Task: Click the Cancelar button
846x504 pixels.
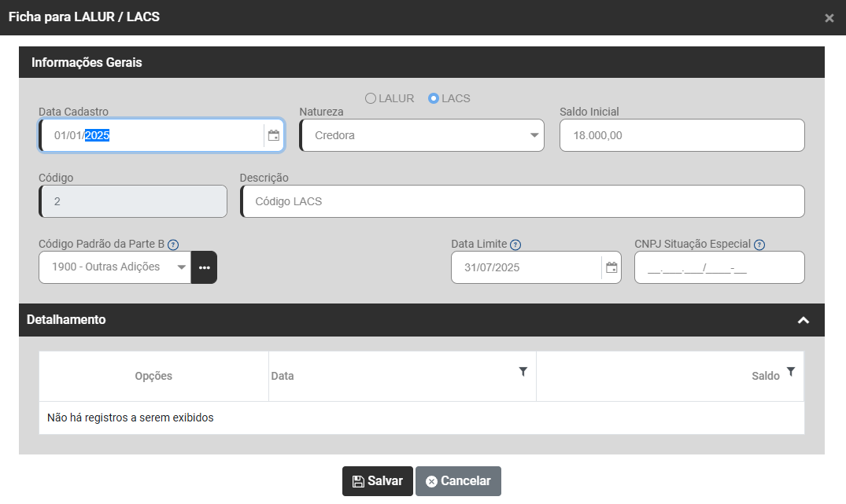Action: (458, 481)
